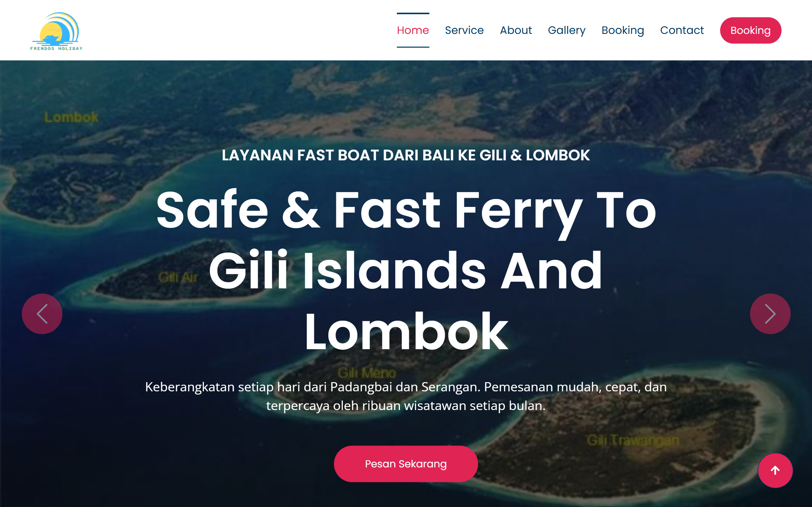This screenshot has height=507, width=812.
Task: Click the word Lombok in the hero title
Action: tap(406, 331)
